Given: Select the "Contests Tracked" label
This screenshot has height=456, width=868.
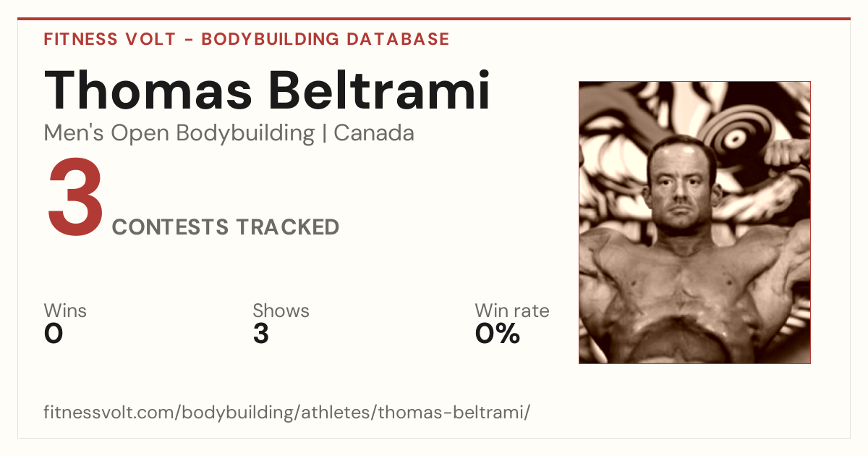Looking at the screenshot, I should pyautogui.click(x=226, y=227).
